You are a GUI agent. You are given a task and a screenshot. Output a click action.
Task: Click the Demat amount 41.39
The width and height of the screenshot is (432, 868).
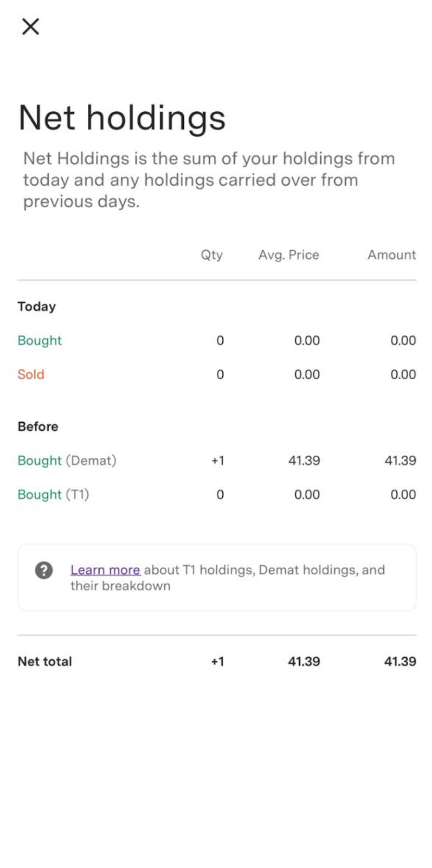point(400,461)
